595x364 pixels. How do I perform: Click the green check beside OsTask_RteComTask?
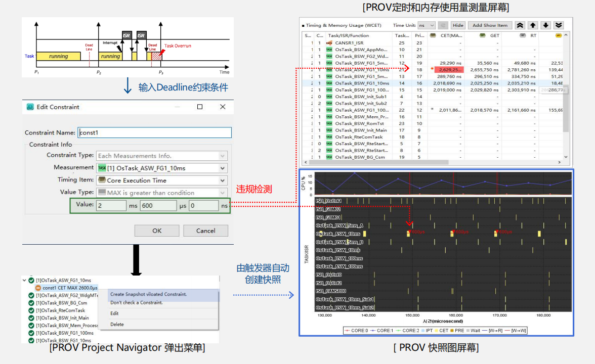(31, 310)
